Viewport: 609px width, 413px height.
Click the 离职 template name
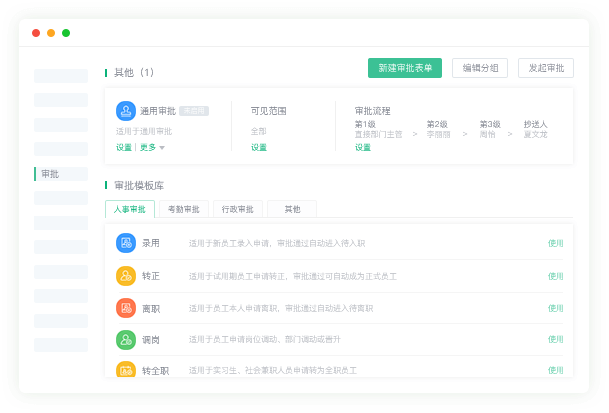pos(151,309)
